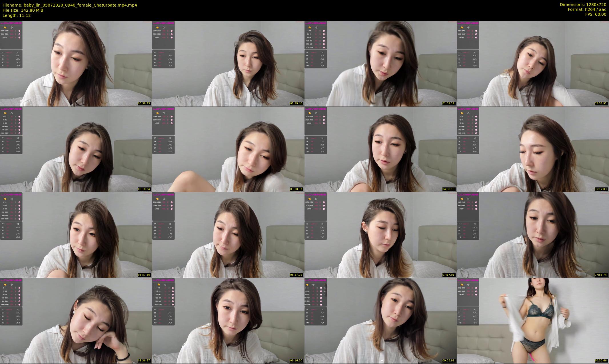Click the Filename text in the header

click(70, 5)
